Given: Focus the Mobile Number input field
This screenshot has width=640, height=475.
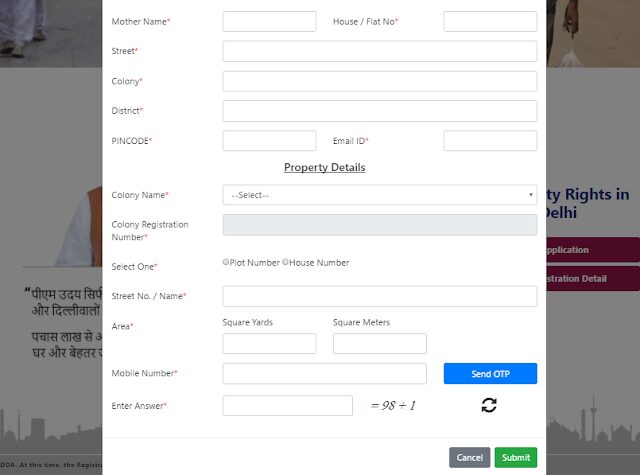Looking at the screenshot, I should [324, 373].
